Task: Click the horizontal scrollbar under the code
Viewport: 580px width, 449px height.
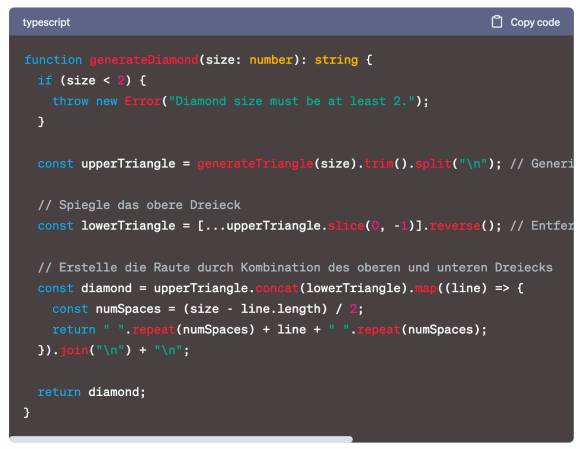Action: tap(181, 439)
